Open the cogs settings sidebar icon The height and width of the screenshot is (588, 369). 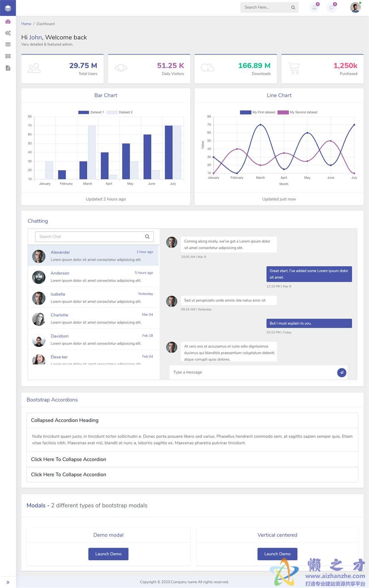pyautogui.click(x=8, y=33)
